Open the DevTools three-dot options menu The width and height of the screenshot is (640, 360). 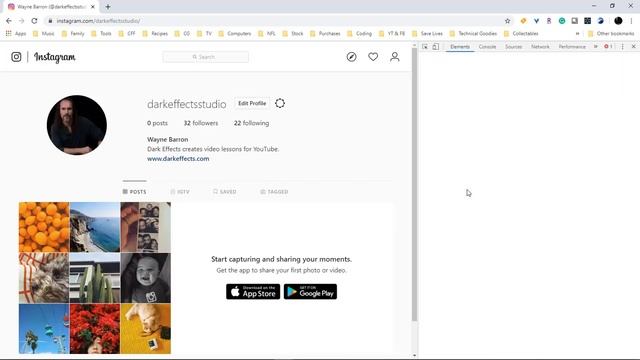(x=622, y=47)
